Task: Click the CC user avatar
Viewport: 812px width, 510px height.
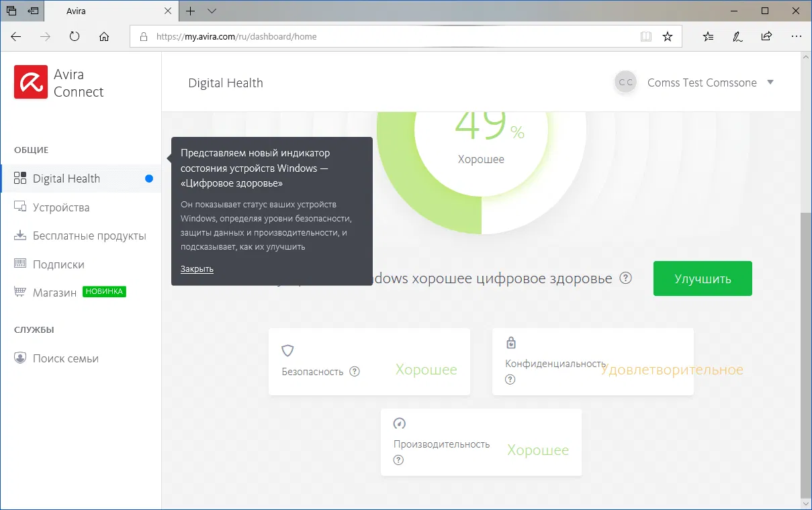Action: point(626,83)
